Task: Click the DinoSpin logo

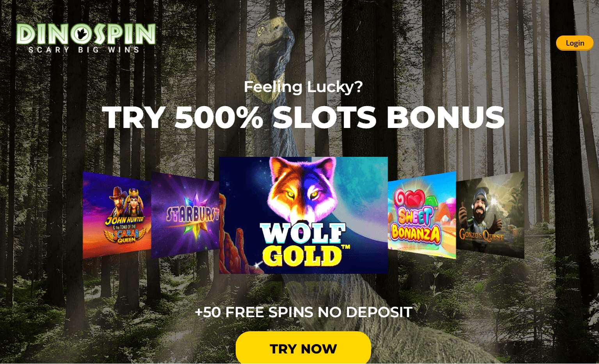Action: [x=86, y=38]
